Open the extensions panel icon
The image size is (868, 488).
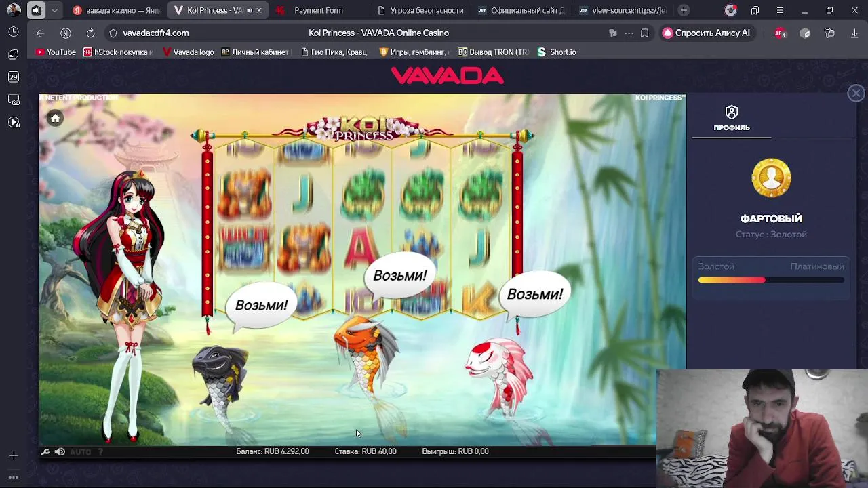(x=829, y=33)
